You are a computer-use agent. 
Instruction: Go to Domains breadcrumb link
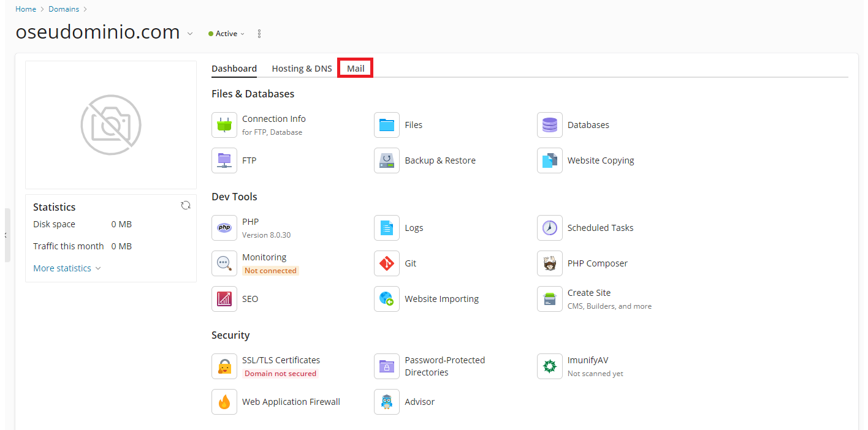(x=64, y=9)
